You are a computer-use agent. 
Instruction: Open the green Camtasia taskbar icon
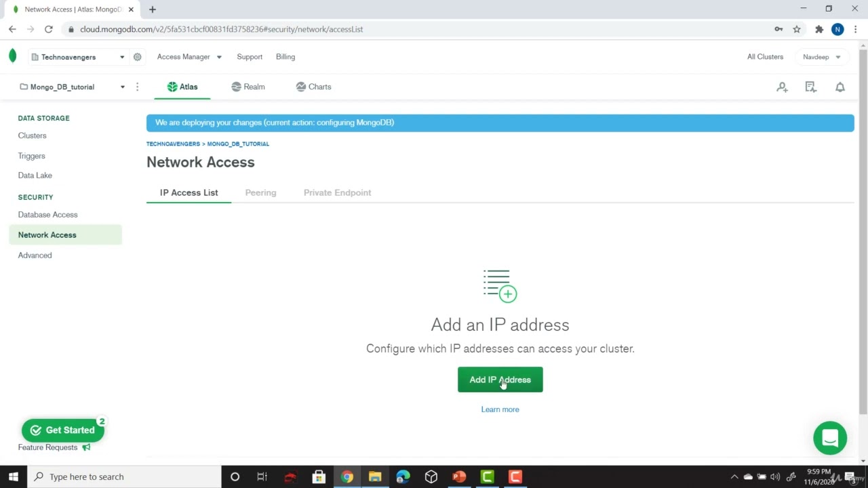point(487,476)
